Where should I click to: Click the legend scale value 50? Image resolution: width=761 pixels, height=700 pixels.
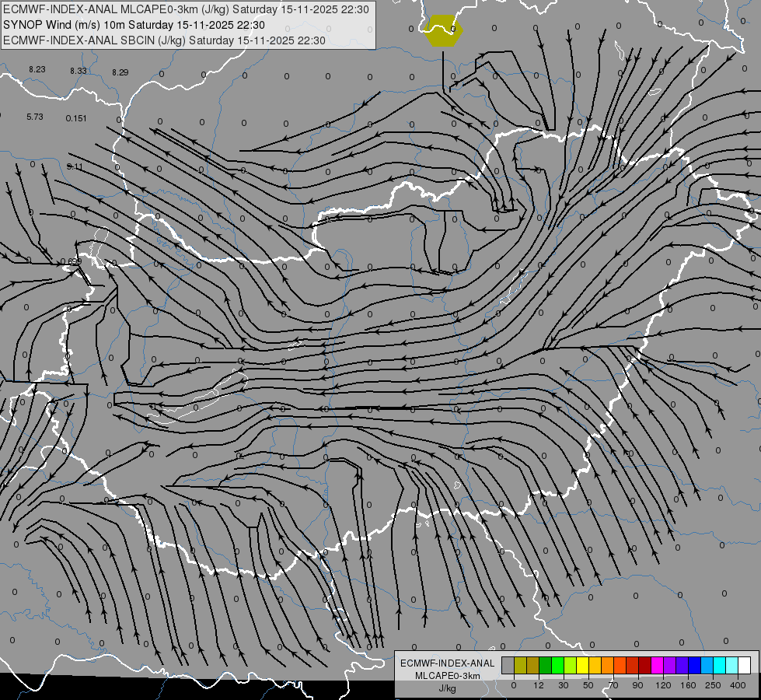[x=588, y=685]
